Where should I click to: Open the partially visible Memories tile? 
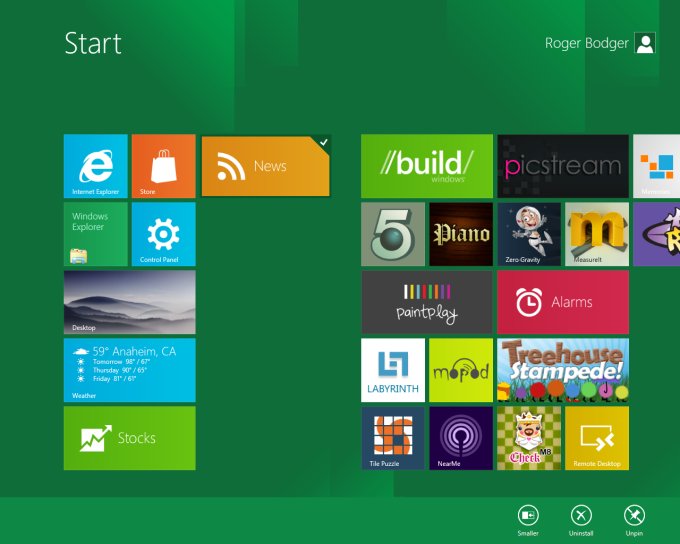coord(657,166)
